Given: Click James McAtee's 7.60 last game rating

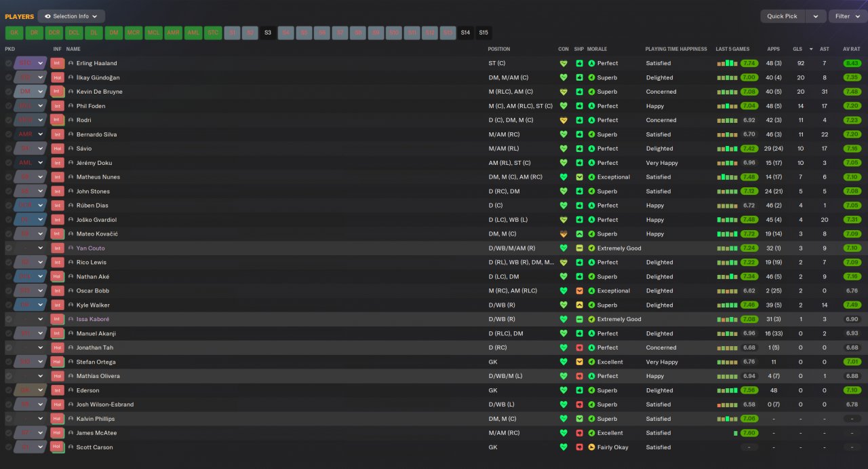Looking at the screenshot, I should click(749, 433).
